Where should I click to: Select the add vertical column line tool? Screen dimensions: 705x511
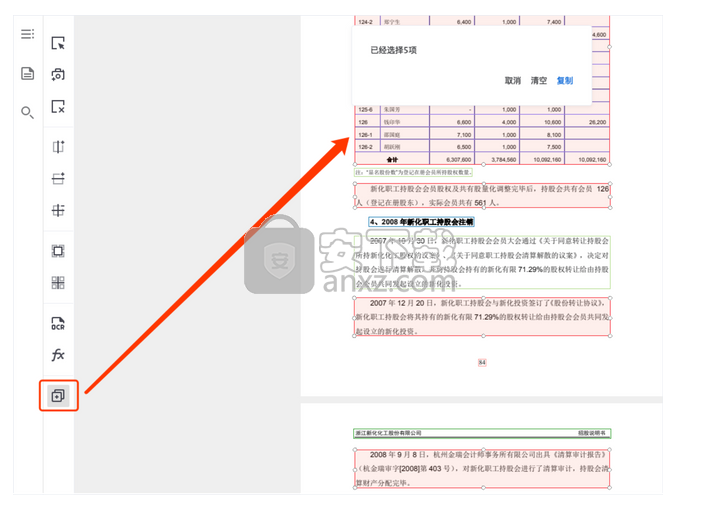[x=58, y=147]
